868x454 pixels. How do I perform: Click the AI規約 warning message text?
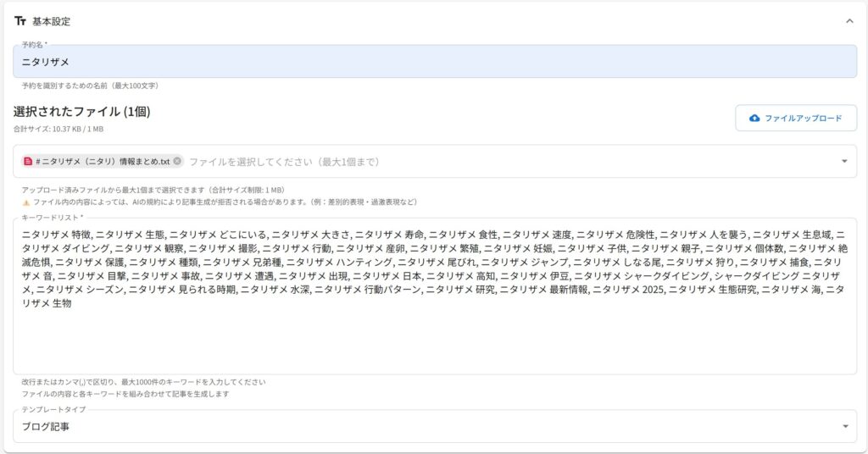pyautogui.click(x=225, y=202)
